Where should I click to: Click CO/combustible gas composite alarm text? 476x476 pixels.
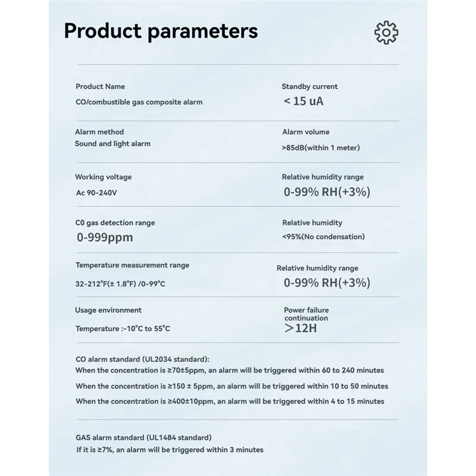[x=139, y=102]
